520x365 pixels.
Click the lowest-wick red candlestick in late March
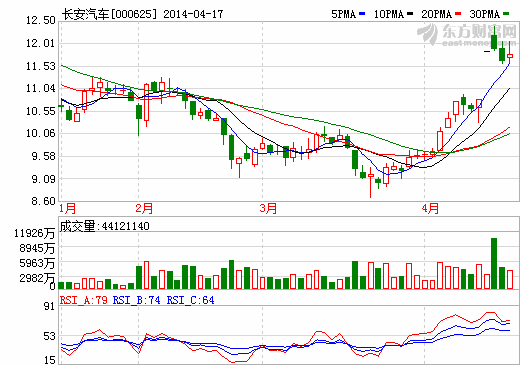point(371,182)
